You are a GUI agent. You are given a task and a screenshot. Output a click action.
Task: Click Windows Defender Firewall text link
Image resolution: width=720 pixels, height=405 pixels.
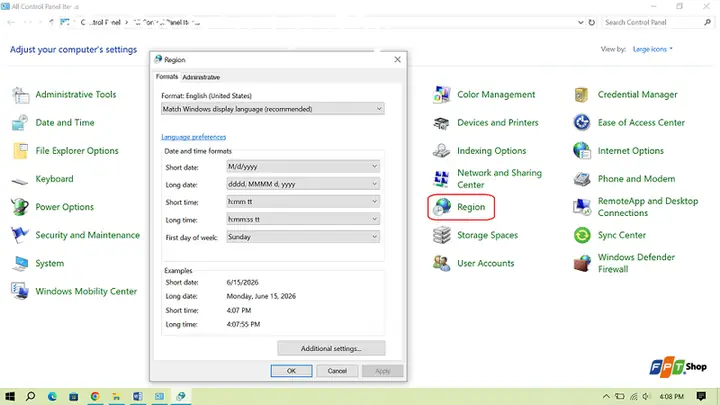point(636,263)
